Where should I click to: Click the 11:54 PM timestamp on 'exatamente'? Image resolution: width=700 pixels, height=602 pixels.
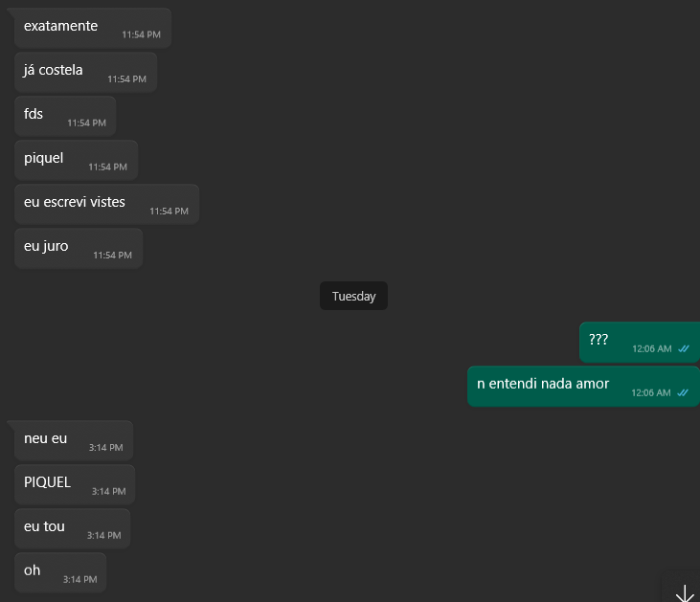pos(141,34)
